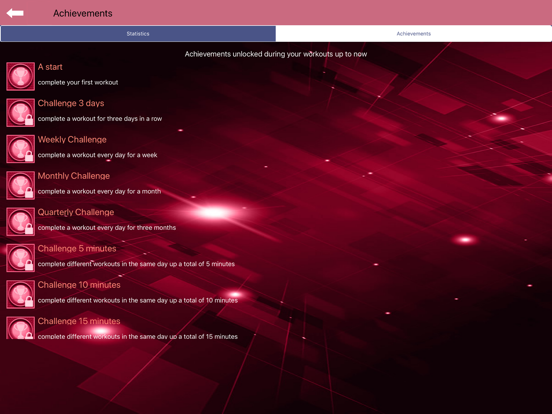The image size is (552, 414).
Task: Open the Monthly Challenge title text
Action: click(x=74, y=176)
